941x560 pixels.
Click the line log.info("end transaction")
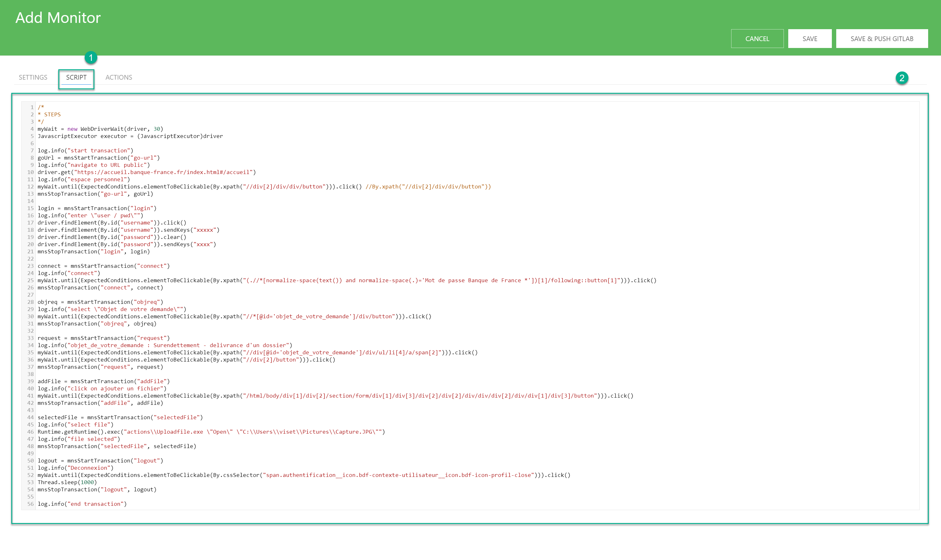[82, 504]
